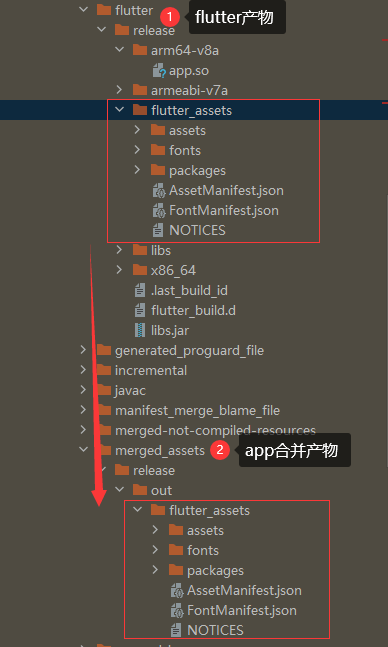Image resolution: width=388 pixels, height=647 pixels.
Task: Expand the libs folder
Action: coord(119,250)
